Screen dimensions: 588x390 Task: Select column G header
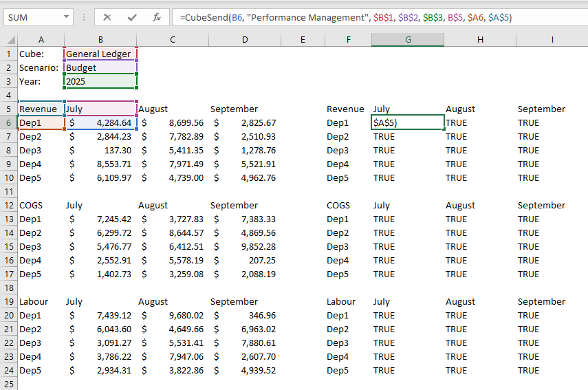(408, 40)
